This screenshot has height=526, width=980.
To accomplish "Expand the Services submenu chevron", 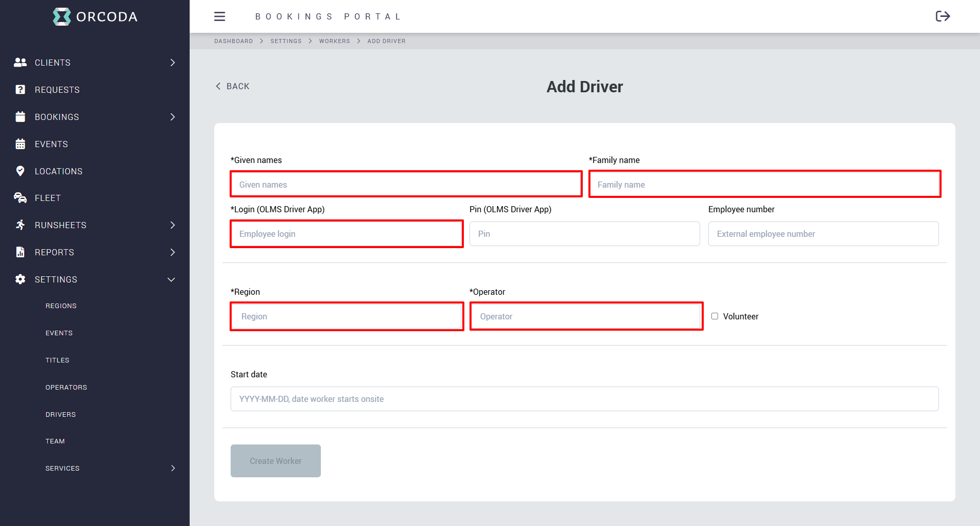I will (x=173, y=468).
